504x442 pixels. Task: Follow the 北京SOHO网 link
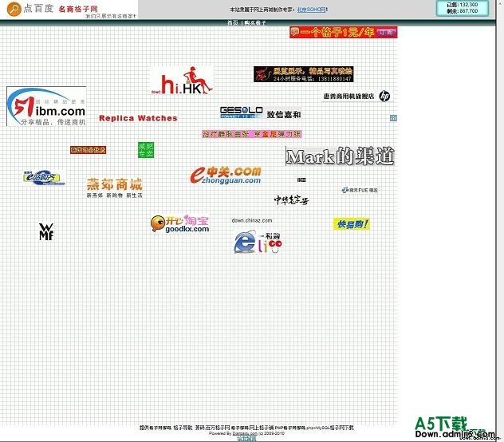(312, 10)
